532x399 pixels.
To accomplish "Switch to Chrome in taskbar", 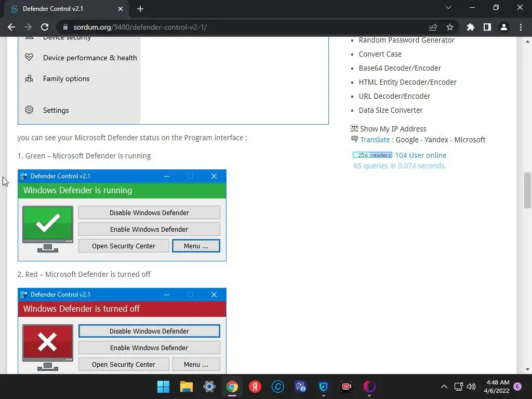I will 232,387.
